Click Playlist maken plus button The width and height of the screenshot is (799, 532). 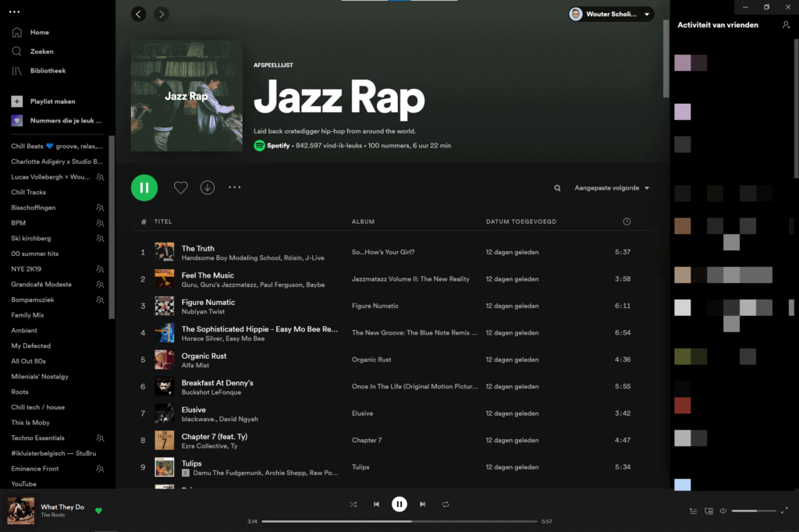(17, 101)
